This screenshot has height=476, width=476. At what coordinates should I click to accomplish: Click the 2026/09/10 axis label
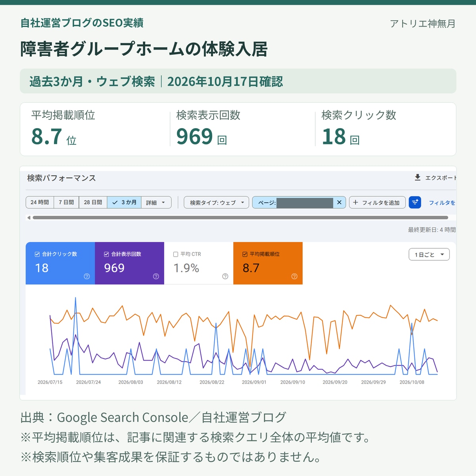(x=293, y=382)
